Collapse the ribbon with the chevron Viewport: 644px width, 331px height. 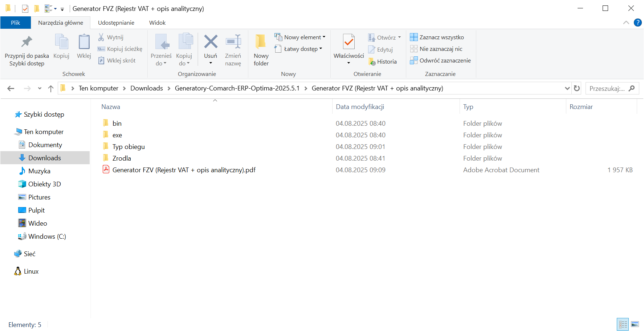coord(626,23)
